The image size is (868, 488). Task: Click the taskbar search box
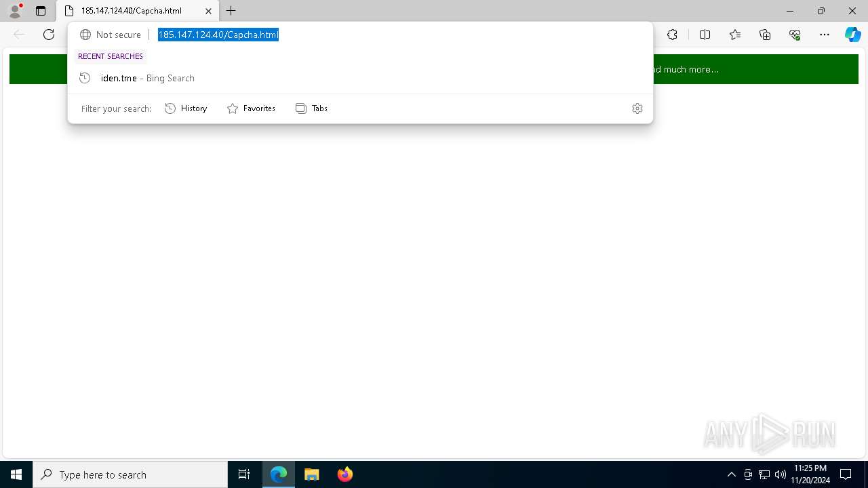[130, 474]
